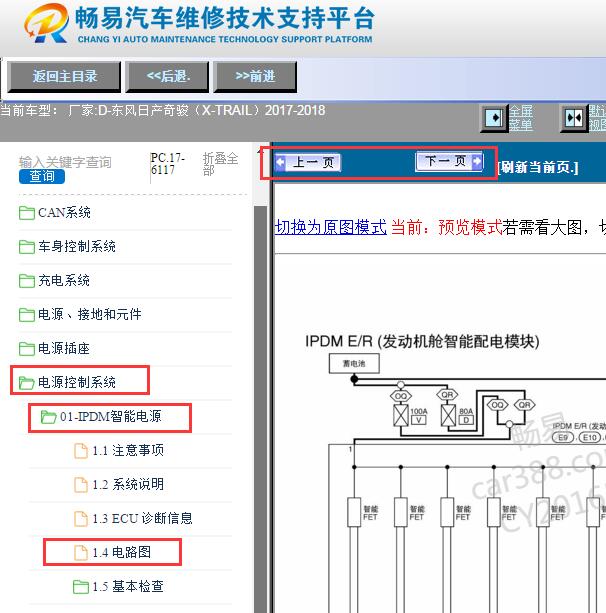Click the page icon beside 1.2 系统说明
Screen dimensions: 606x613
(81, 485)
